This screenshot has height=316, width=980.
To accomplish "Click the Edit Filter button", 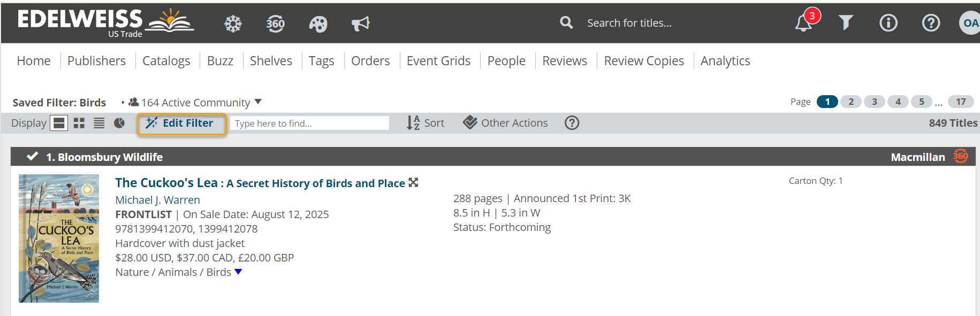I will click(x=181, y=124).
